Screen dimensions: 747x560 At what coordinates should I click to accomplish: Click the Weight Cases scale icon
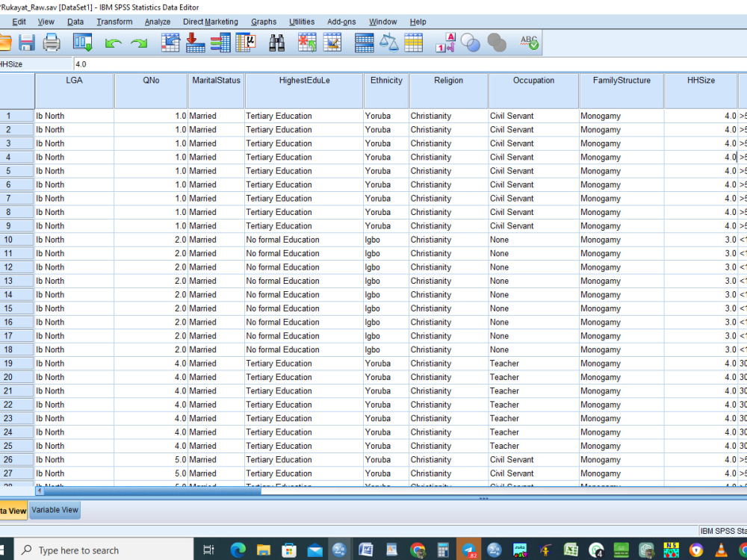click(x=388, y=43)
